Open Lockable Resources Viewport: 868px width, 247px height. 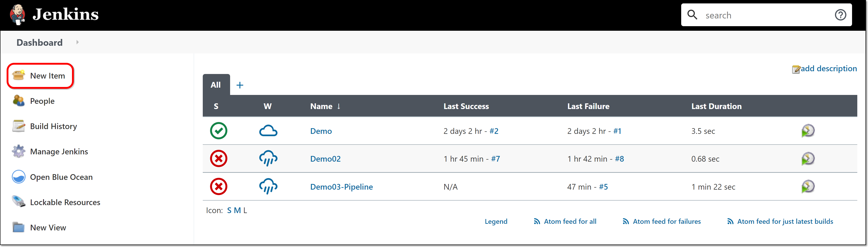coord(65,202)
